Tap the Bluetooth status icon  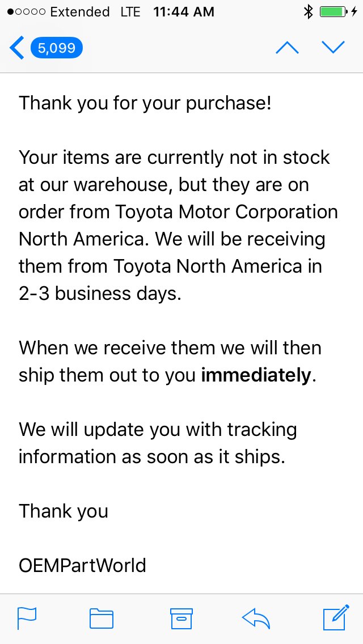click(x=308, y=12)
